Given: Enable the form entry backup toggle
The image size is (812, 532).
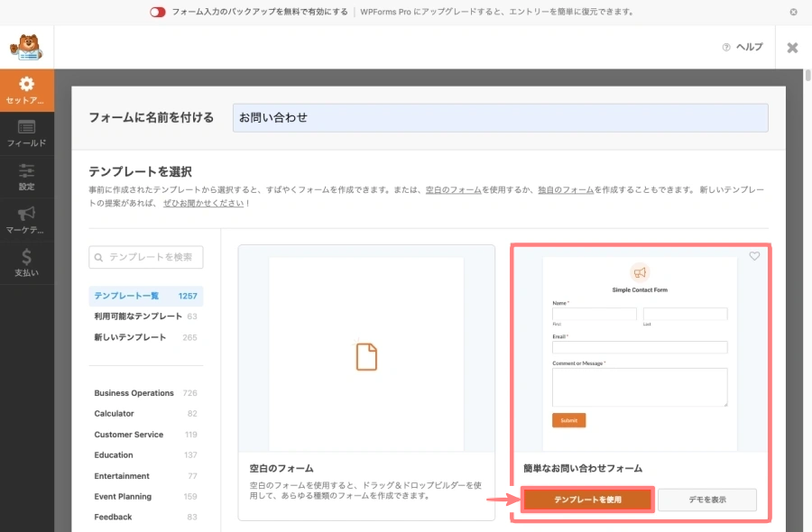Looking at the screenshot, I should [157, 12].
